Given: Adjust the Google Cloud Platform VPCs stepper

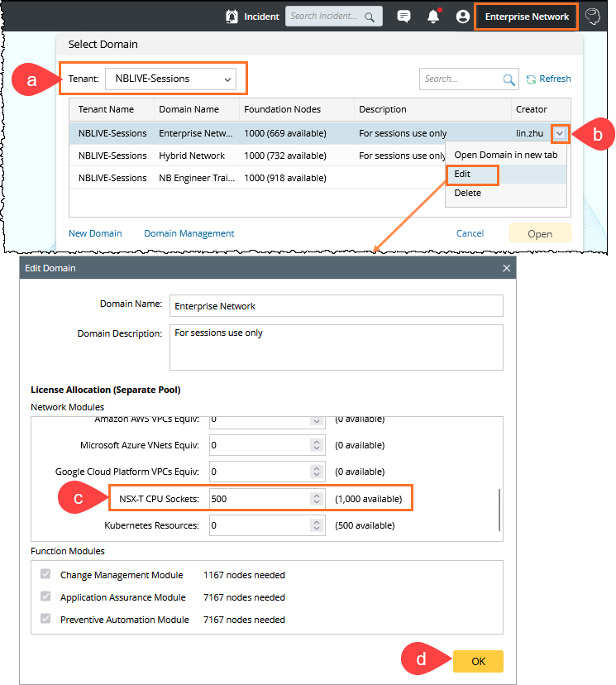Looking at the screenshot, I should (317, 472).
